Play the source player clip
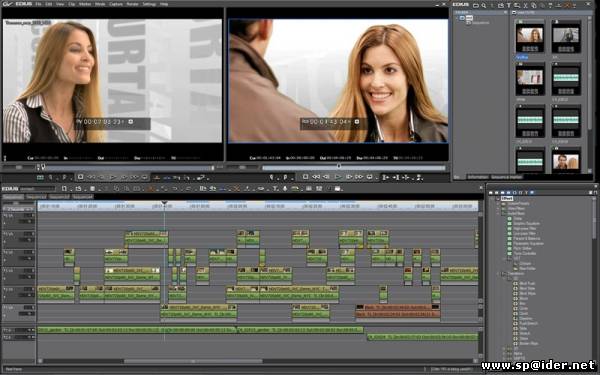The width and height of the screenshot is (600, 375). pyautogui.click(x=113, y=177)
